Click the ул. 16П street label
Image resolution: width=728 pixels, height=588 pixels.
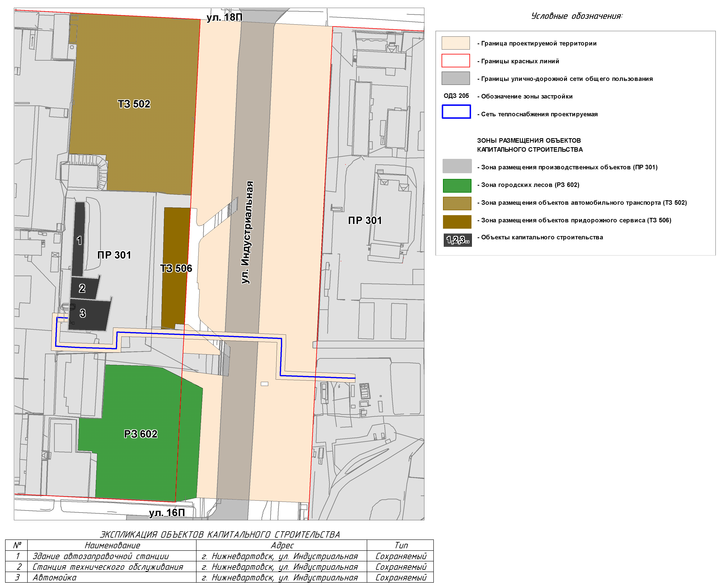coord(167,512)
